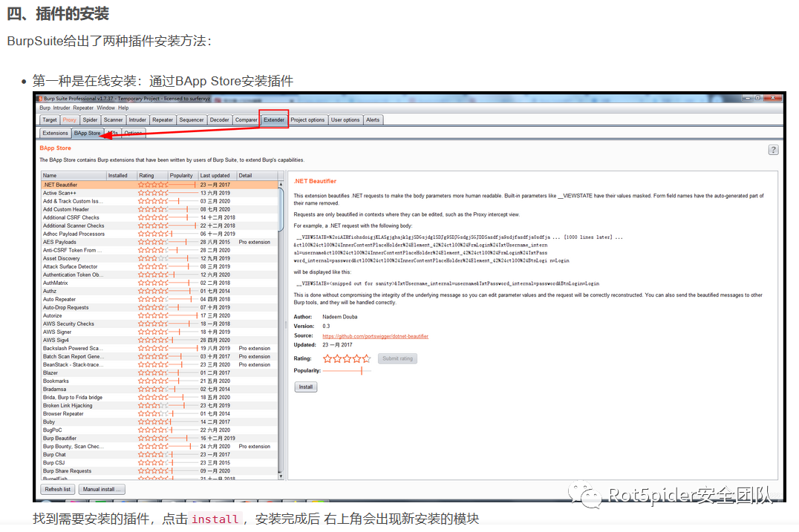
Task: Click the extension list vertical scrollbar
Action: pos(280,330)
